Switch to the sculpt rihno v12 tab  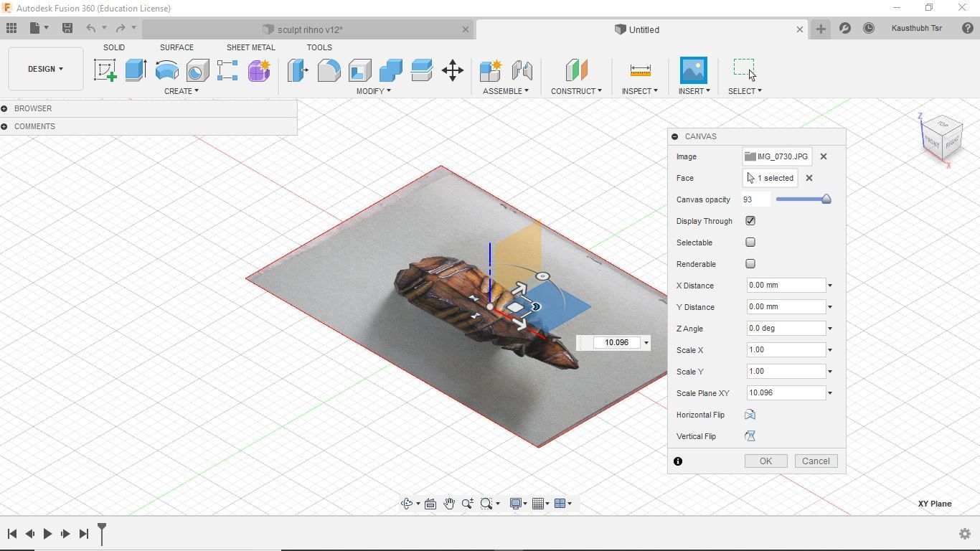(x=308, y=29)
